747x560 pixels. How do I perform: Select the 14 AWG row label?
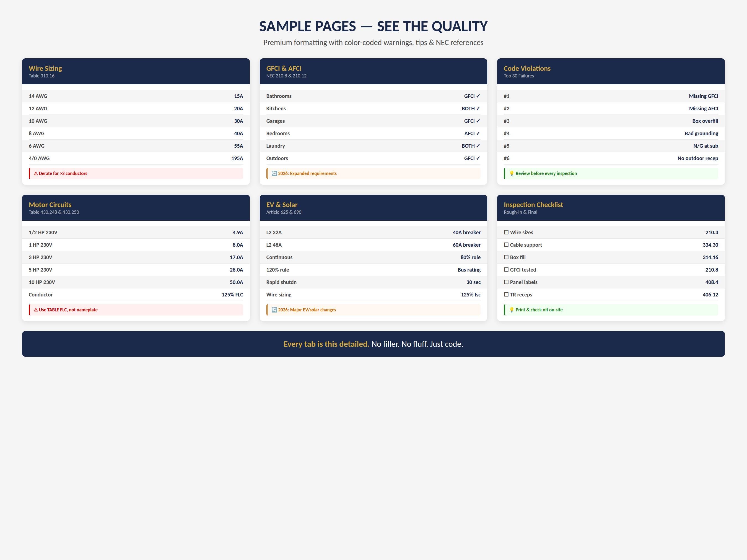coord(38,96)
